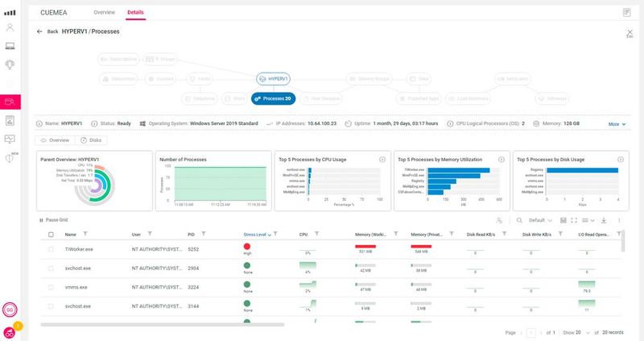The image size is (644, 341).
Task: Click the laptop machines icon in sidebar
Action: pos(10,46)
